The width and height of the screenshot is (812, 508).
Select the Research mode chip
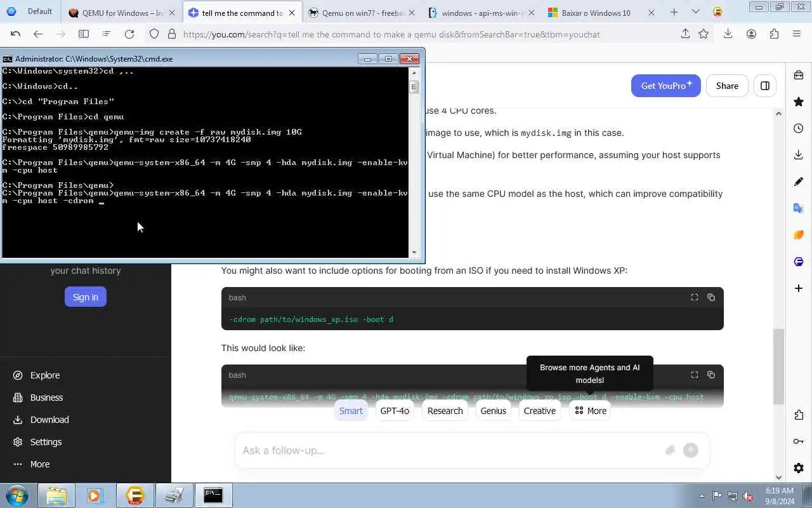click(x=445, y=411)
